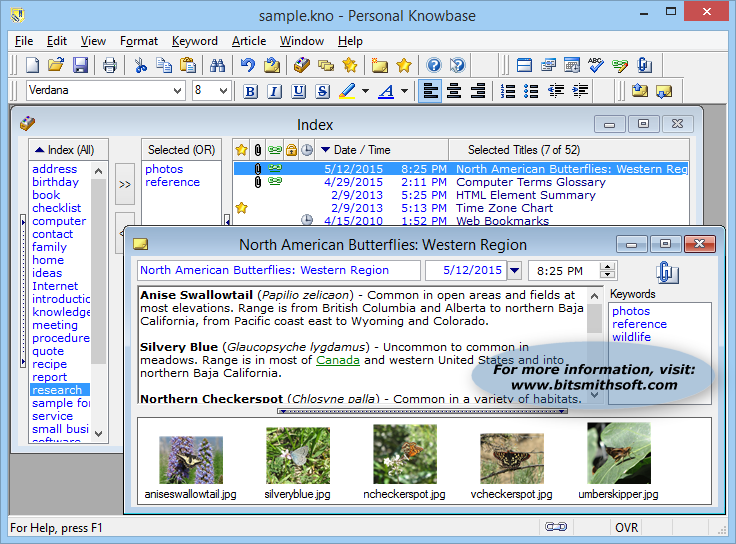
Task: Click the Print toolbar icon
Action: (x=110, y=66)
